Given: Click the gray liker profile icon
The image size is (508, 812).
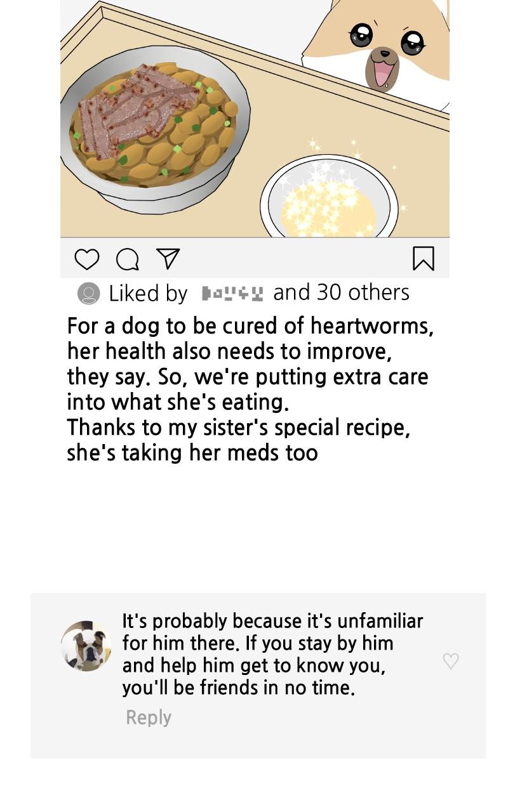Looking at the screenshot, I should point(88,294).
